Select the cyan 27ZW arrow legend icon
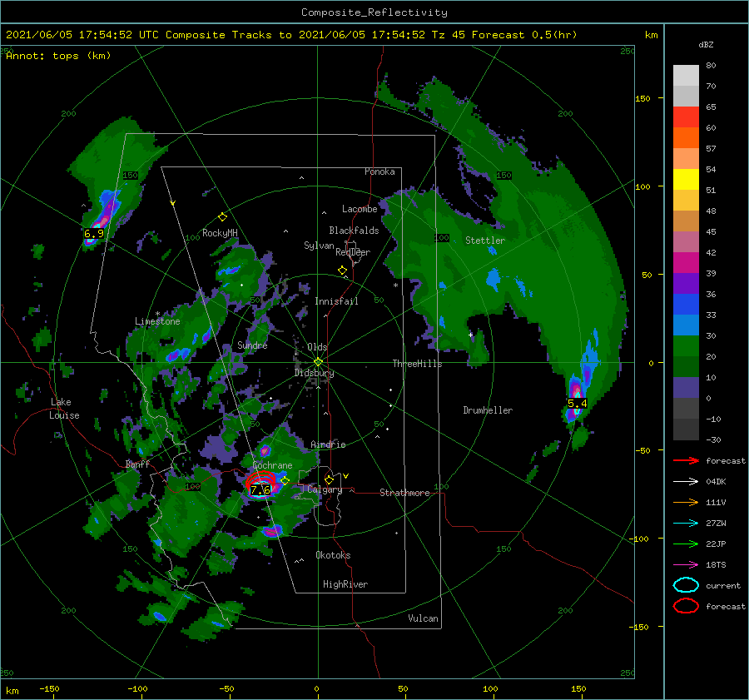This screenshot has width=749, height=700. pos(686,524)
